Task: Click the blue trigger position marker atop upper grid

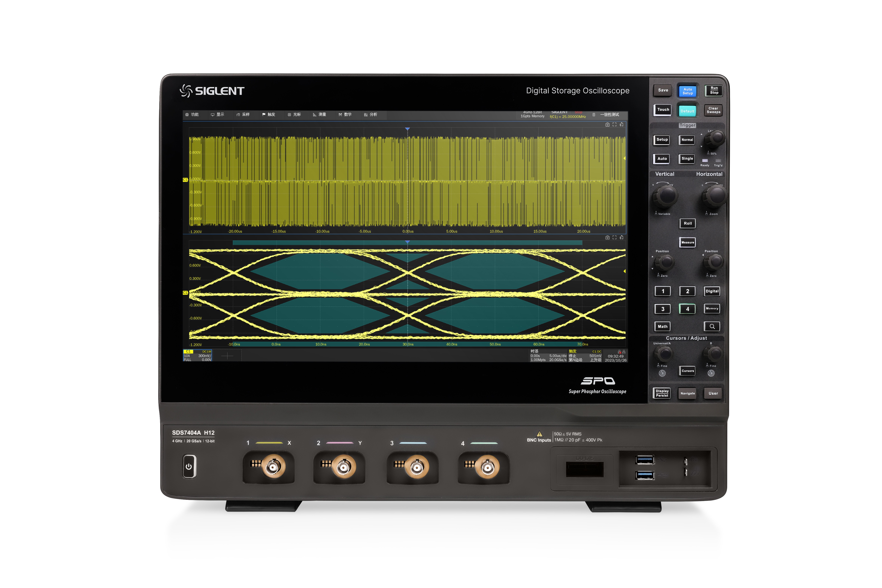Action: pos(408,129)
